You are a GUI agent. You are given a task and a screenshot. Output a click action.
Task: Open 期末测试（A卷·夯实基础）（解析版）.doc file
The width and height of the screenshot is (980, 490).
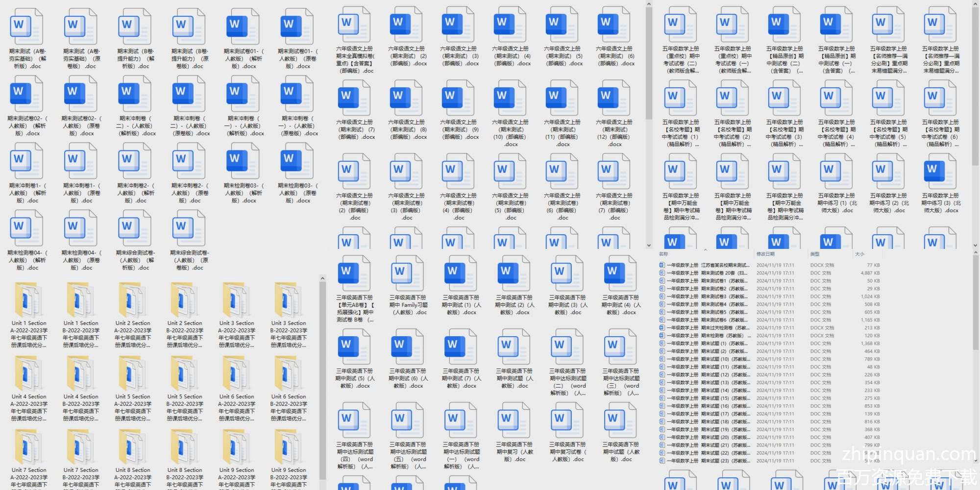(x=27, y=27)
